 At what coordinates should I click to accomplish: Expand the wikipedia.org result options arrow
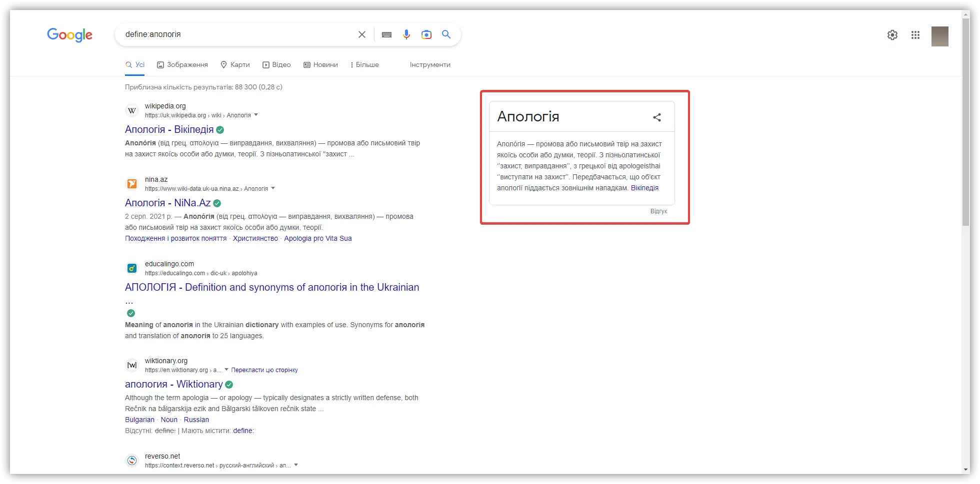click(256, 115)
